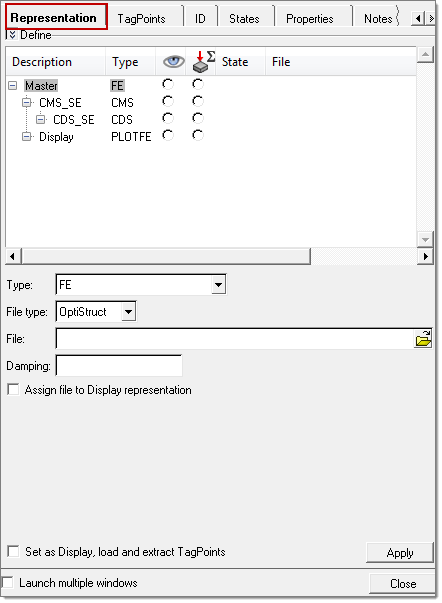
Task: Select CMS_SE row solver radio button
Action: [x=198, y=101]
